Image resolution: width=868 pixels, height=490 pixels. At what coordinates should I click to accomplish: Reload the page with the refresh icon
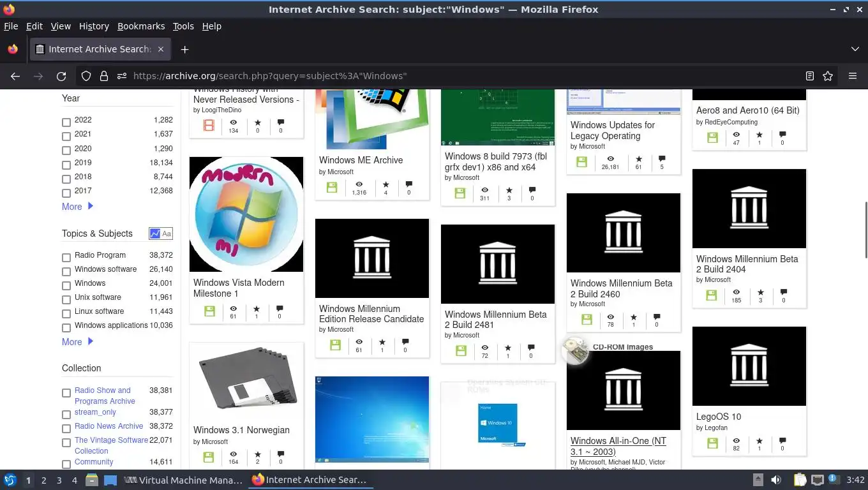[61, 76]
